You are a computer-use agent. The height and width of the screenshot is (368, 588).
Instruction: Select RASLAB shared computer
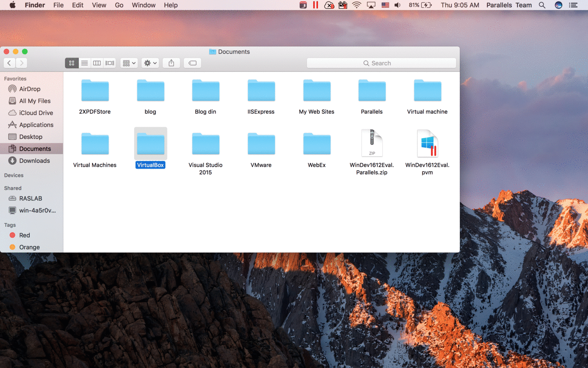tap(31, 199)
